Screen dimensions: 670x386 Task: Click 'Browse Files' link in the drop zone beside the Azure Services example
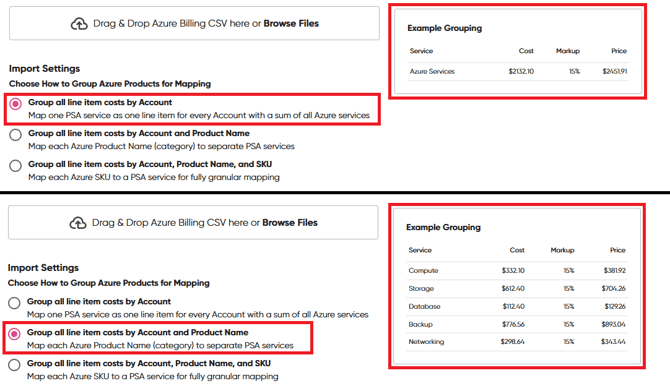(291, 24)
